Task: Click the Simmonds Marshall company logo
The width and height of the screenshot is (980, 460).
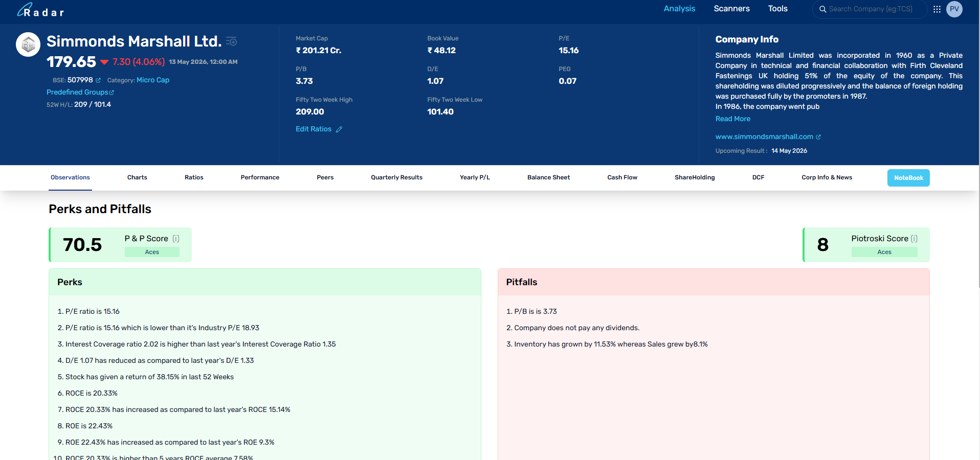Action: click(28, 44)
